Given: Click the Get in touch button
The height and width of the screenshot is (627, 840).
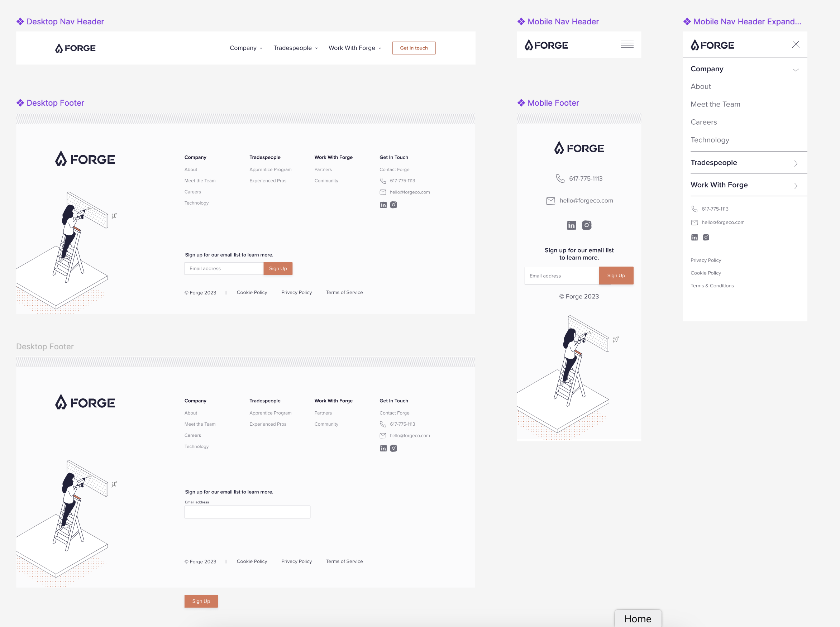Looking at the screenshot, I should pos(414,48).
